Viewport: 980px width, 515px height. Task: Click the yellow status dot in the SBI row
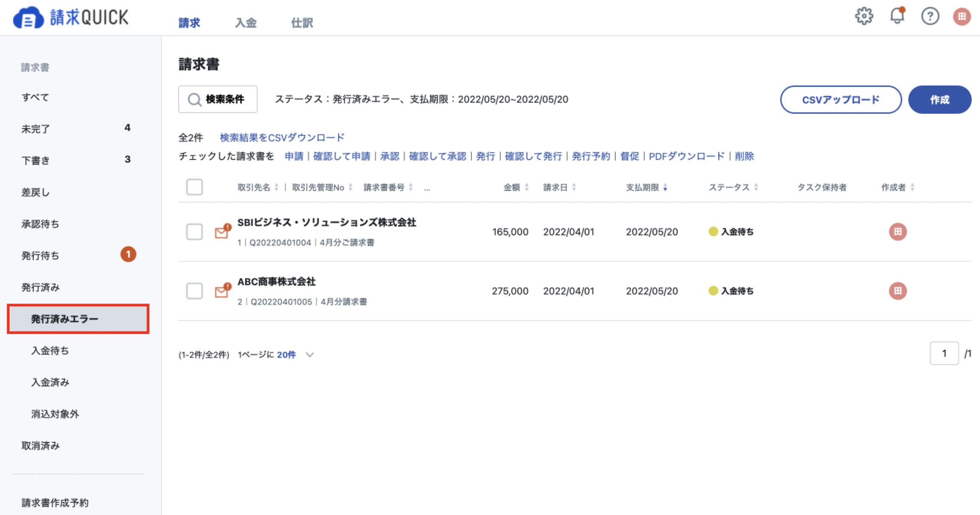coord(713,232)
